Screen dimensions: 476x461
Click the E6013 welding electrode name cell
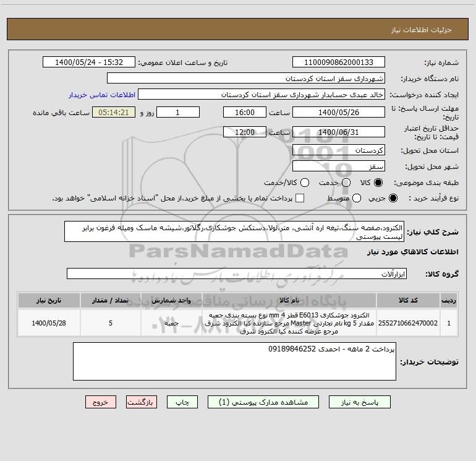point(289,323)
